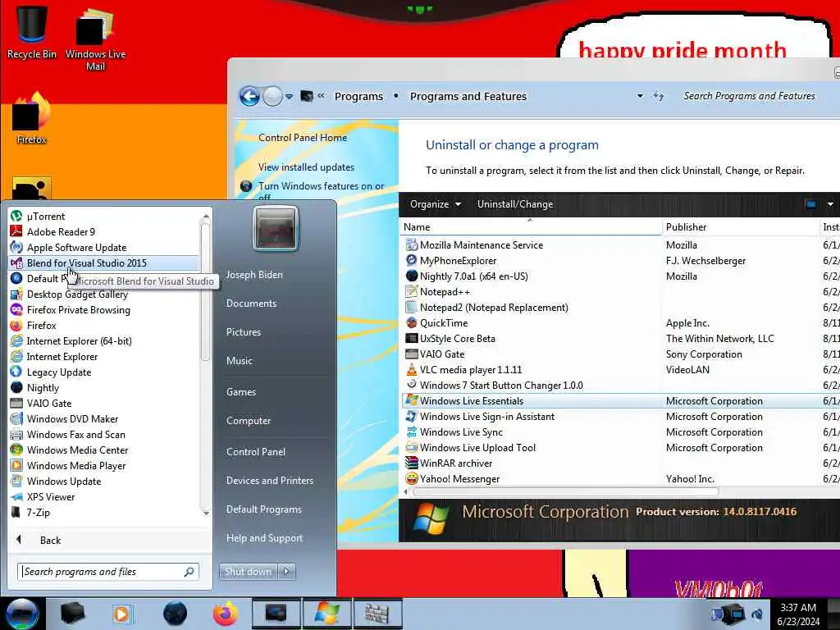Select Yahoo! Messenger in program list
Screen dimensions: 840x630
[620, 479]
